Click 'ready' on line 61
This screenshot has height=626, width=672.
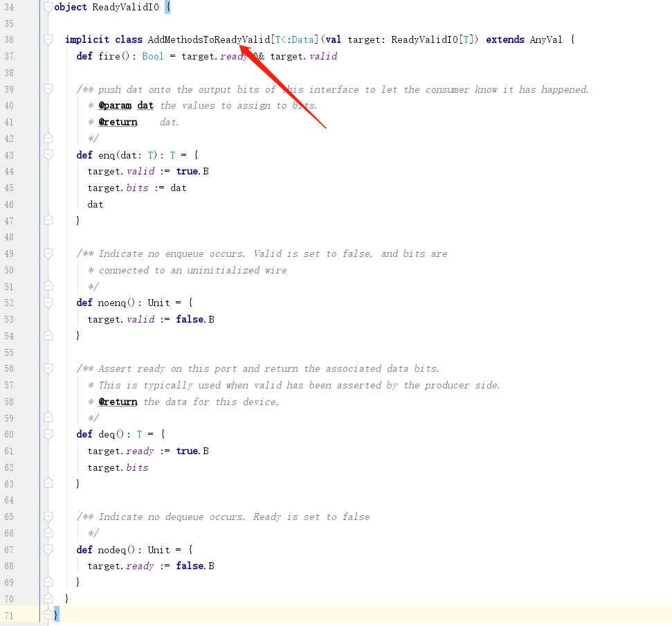140,451
